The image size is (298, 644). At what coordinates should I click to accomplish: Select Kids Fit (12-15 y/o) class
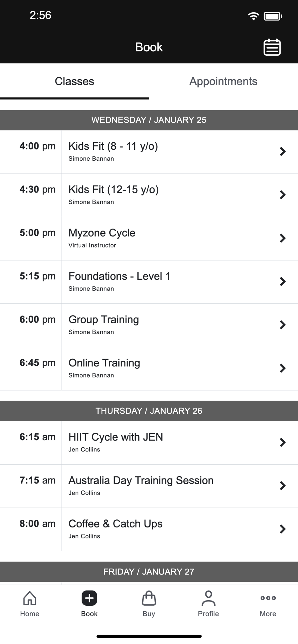pyautogui.click(x=149, y=195)
